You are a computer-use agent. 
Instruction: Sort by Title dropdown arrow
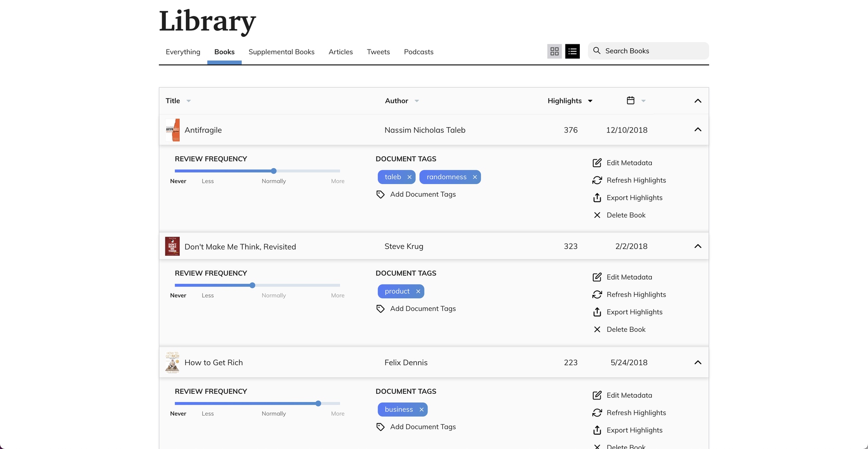click(x=189, y=101)
